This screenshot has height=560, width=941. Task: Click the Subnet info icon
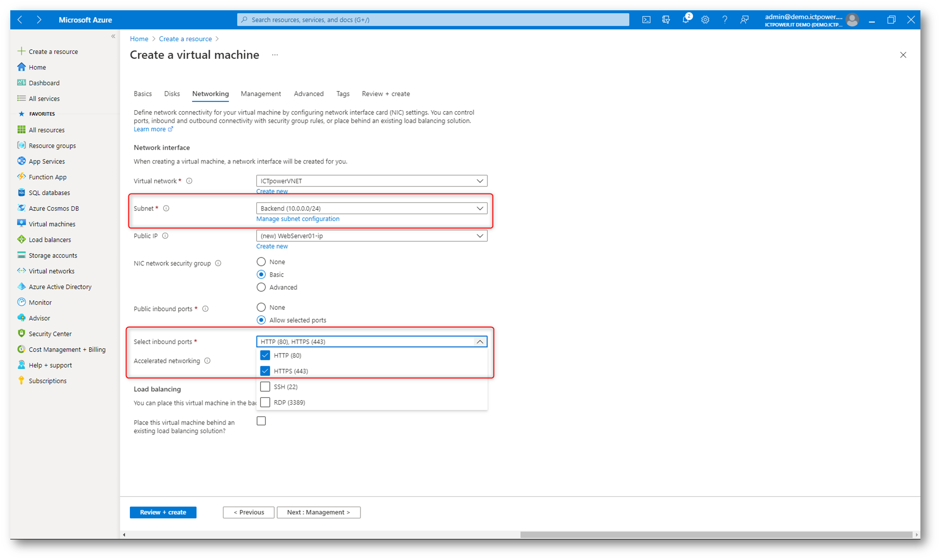(x=166, y=208)
